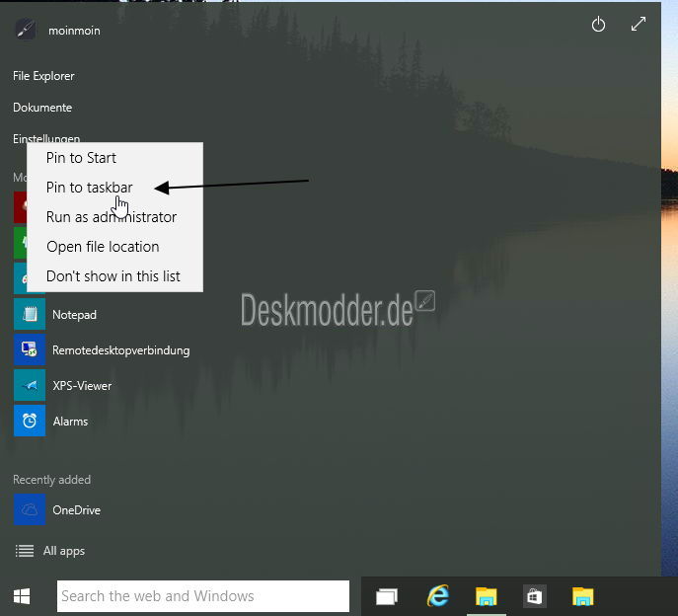Image resolution: width=678 pixels, height=616 pixels.
Task: Open the Alarms clock icon
Action: [x=30, y=421]
